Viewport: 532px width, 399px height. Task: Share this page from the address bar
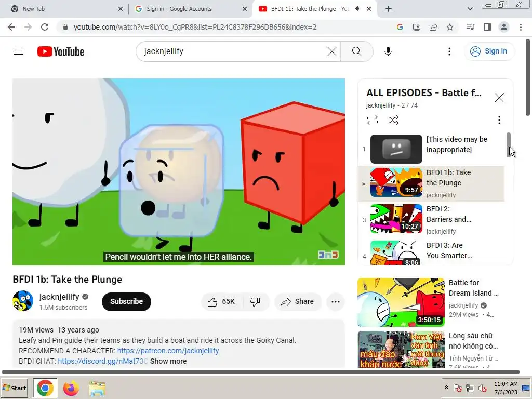point(433,27)
